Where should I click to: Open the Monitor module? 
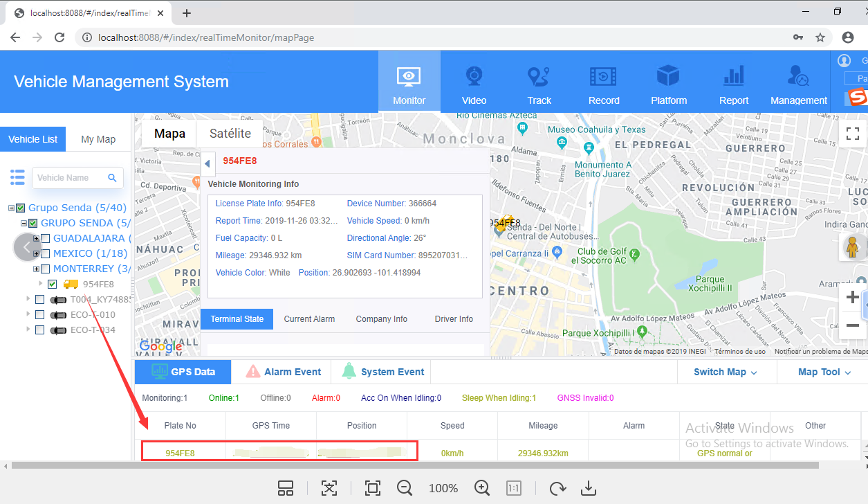[x=409, y=81]
